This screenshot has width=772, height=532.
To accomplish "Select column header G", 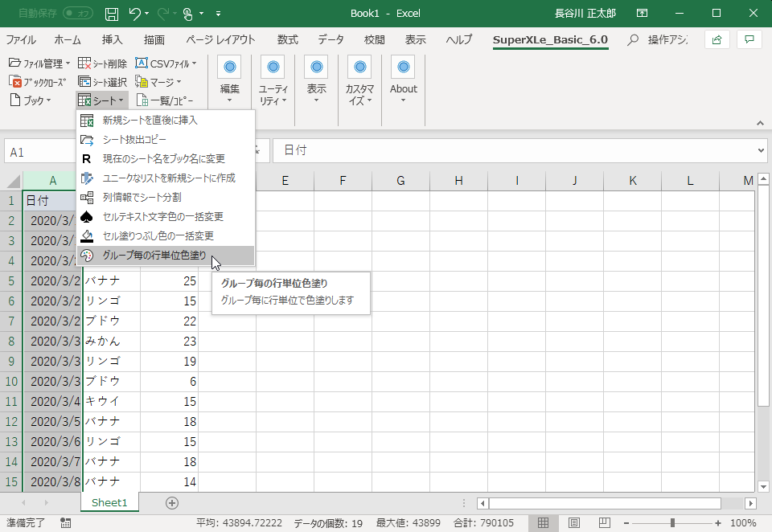I will [400, 181].
